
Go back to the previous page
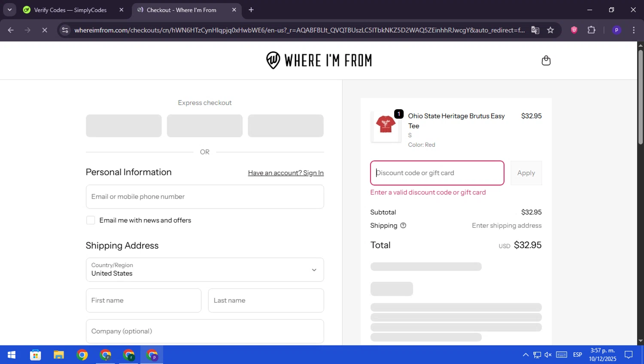point(11,30)
